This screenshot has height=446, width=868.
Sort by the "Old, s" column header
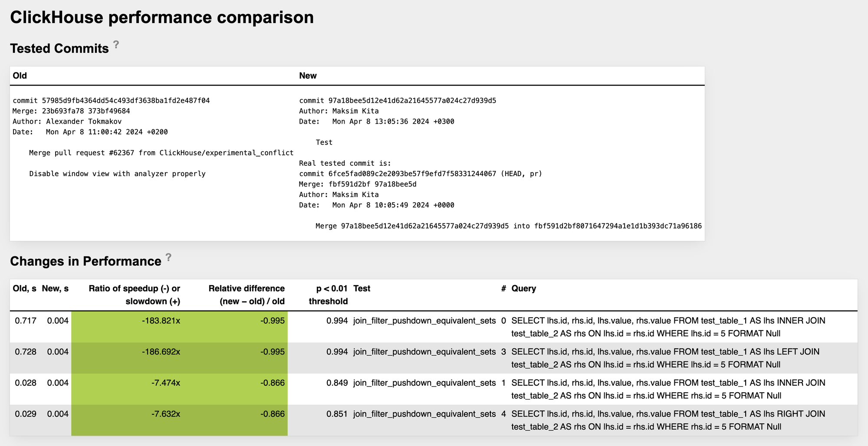pos(24,289)
